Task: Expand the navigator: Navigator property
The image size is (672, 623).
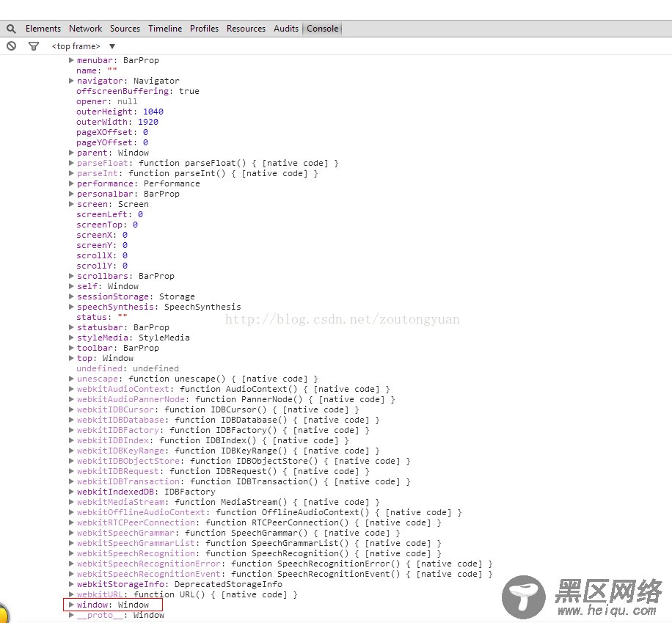Action: point(71,81)
